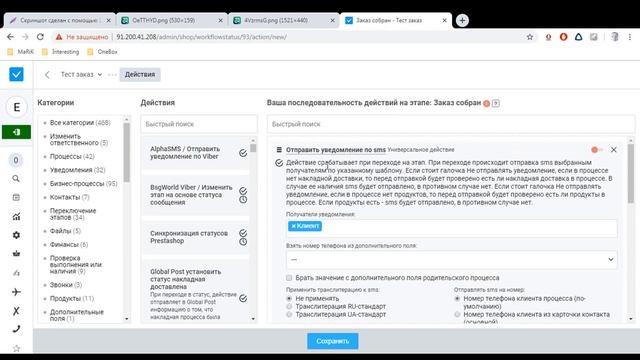This screenshot has width=640, height=360.
Task: Open the analytics chart icon in sidebar
Action: point(16,216)
